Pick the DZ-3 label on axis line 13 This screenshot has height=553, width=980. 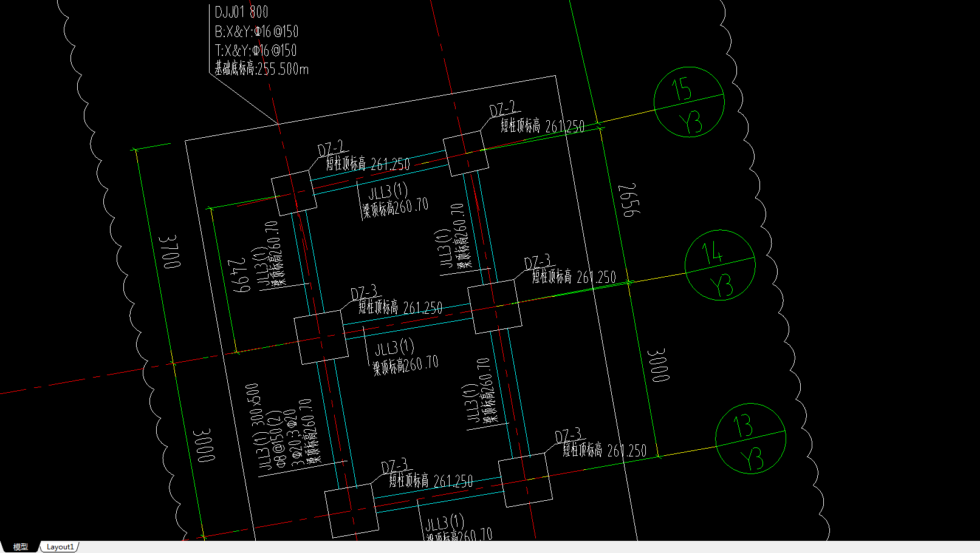(570, 435)
